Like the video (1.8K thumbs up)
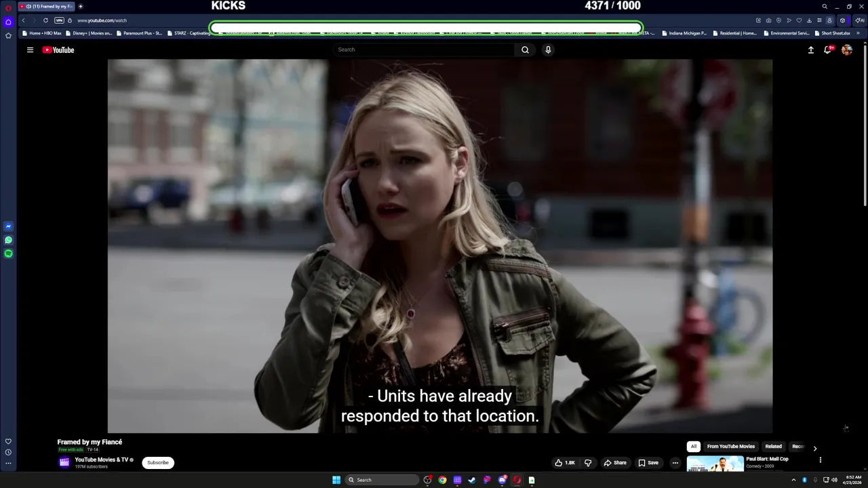The width and height of the screenshot is (868, 488). (x=565, y=463)
